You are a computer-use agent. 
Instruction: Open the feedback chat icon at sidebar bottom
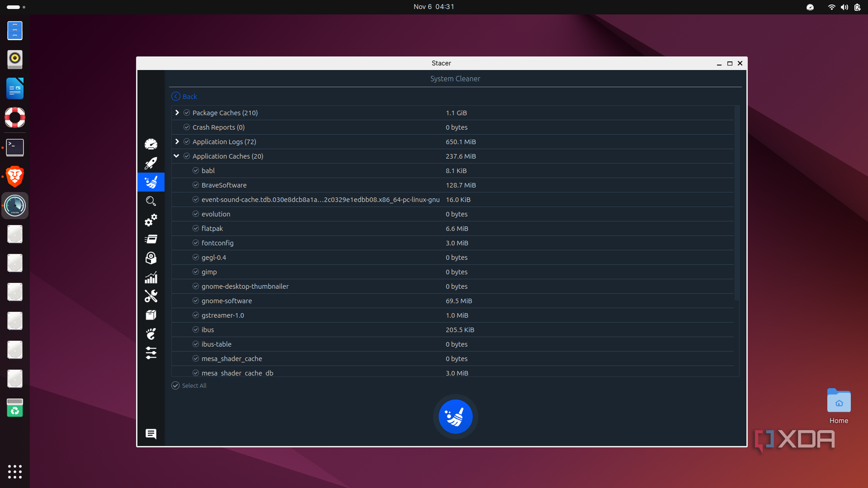pyautogui.click(x=151, y=434)
